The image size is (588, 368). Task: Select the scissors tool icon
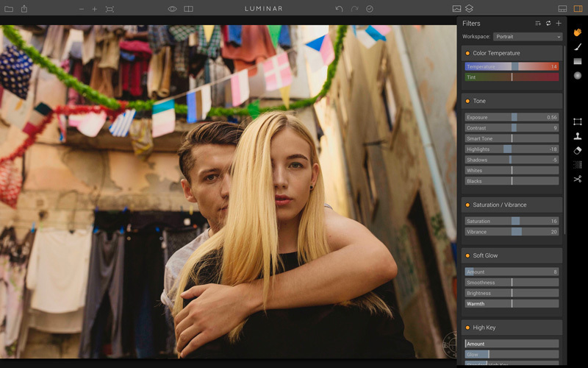578,179
